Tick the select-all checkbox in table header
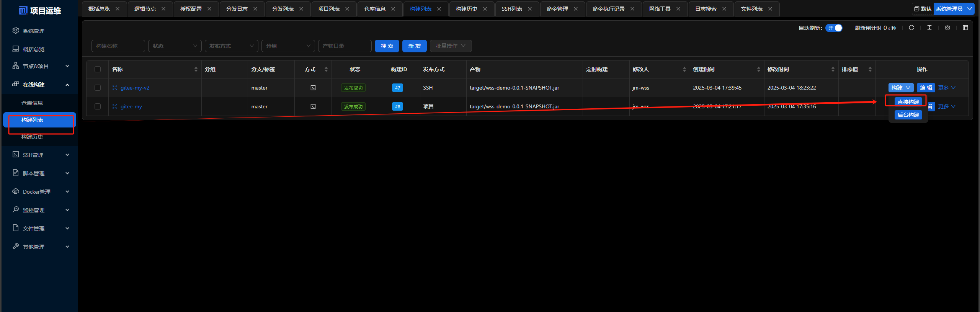 pyautogui.click(x=98, y=69)
